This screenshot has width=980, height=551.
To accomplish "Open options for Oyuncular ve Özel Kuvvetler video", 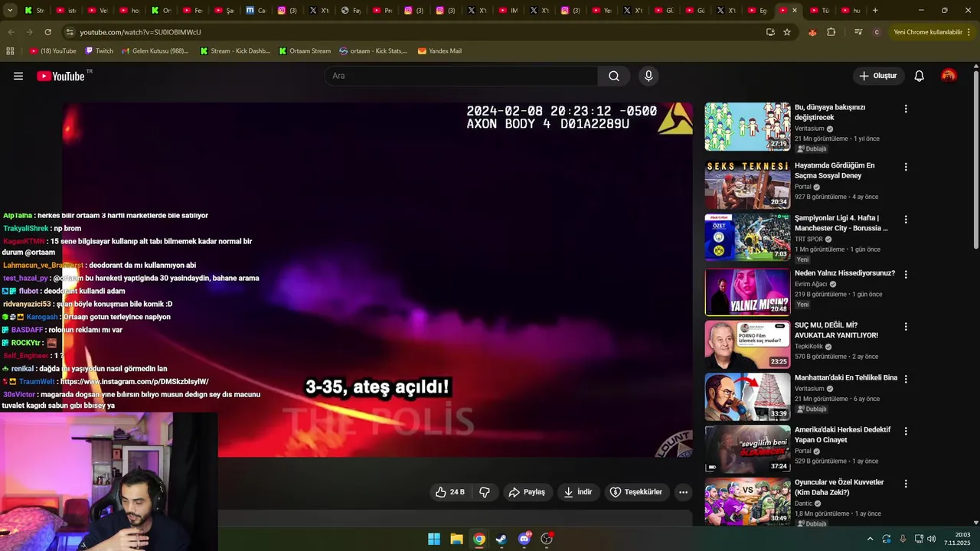I will pyautogui.click(x=906, y=484).
